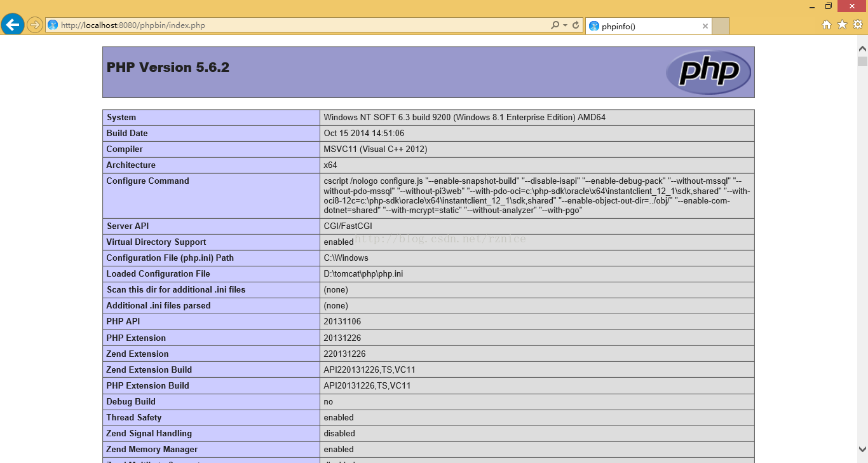Viewport: 868px width, 463px height.
Task: Select the 'PHP Extension' label
Action: [136, 338]
